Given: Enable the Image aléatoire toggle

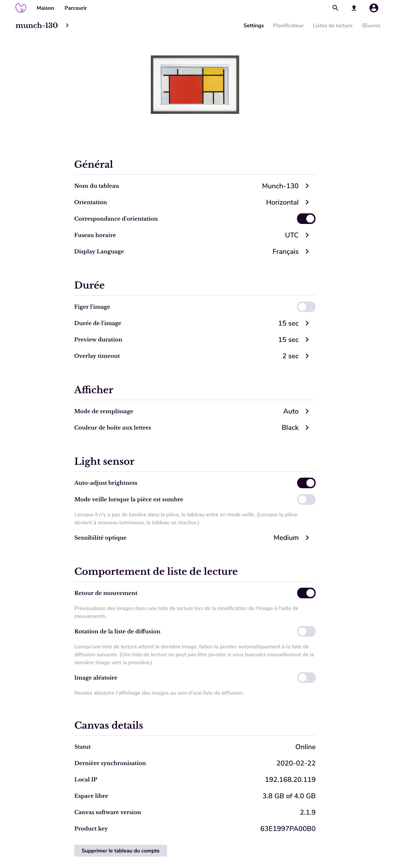Looking at the screenshot, I should tap(306, 678).
